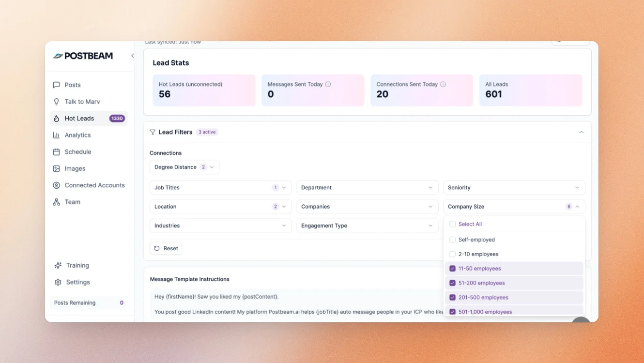
Task: Check the Self-employed checkbox
Action: [452, 240]
